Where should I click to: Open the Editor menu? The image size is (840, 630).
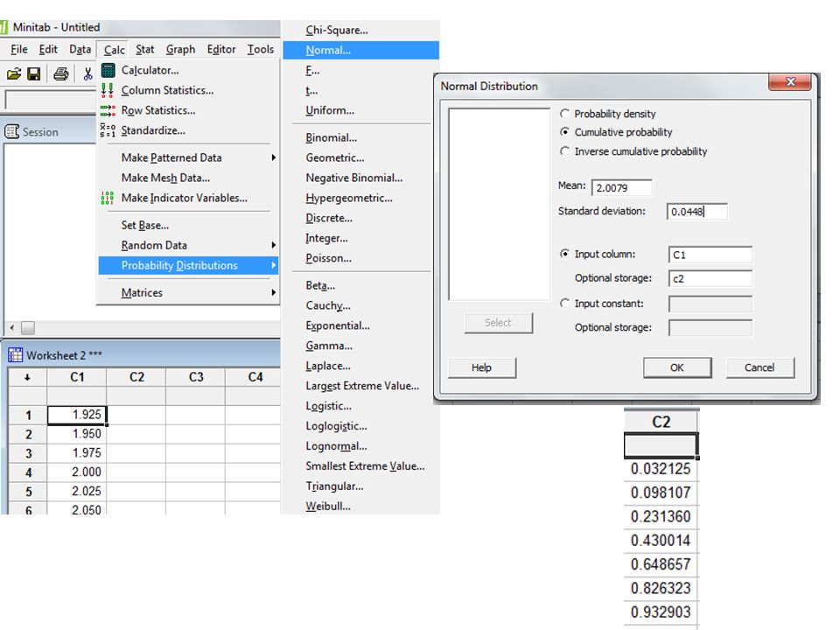coord(221,49)
